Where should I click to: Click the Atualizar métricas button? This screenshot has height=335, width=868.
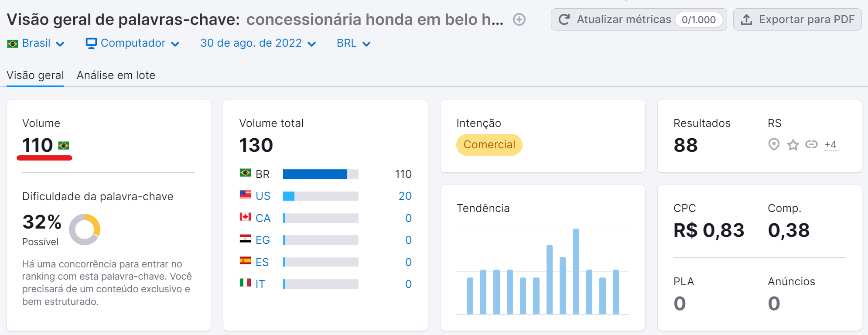(639, 20)
